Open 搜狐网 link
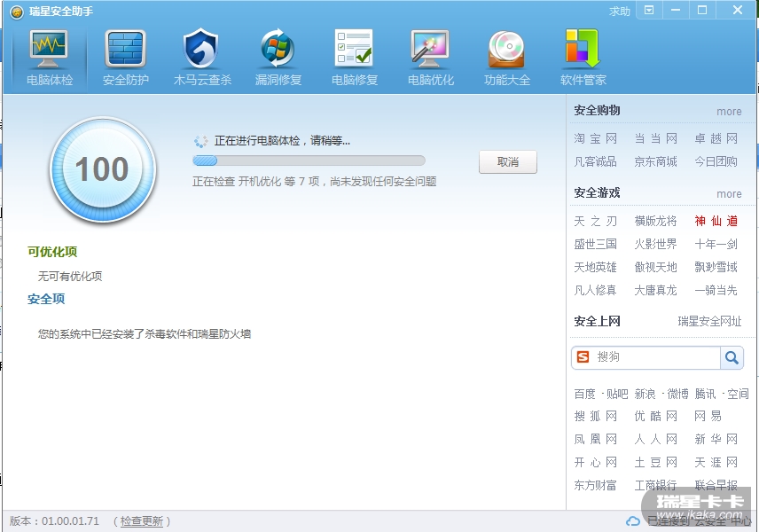This screenshot has width=759, height=532. pos(595,417)
